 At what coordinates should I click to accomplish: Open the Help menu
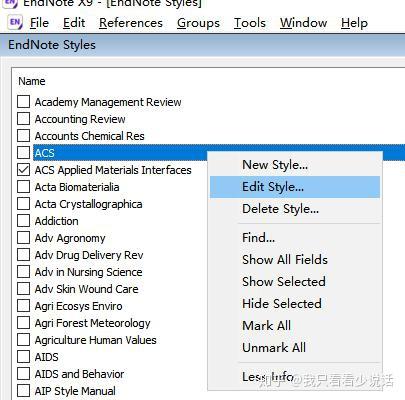354,23
